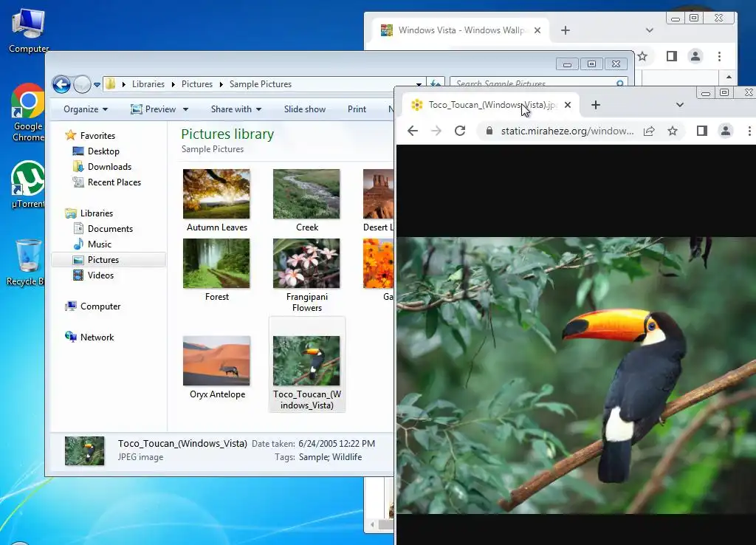Image resolution: width=756 pixels, height=545 pixels.
Task: Click Print in the Explorer toolbar
Action: tap(357, 109)
